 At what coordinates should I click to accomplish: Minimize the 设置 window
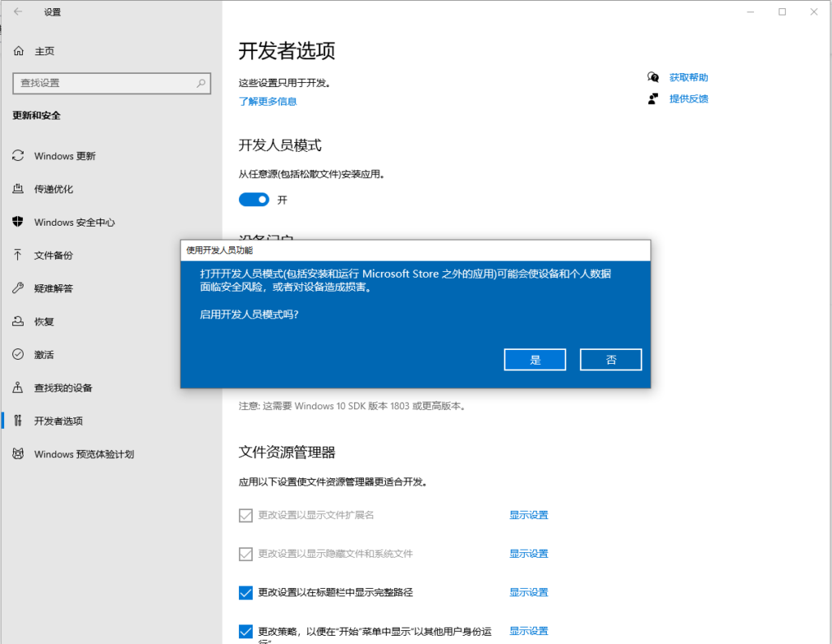[x=750, y=11]
